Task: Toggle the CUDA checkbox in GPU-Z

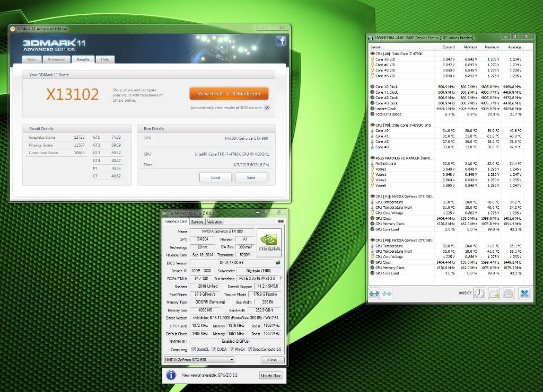Action: coord(214,349)
